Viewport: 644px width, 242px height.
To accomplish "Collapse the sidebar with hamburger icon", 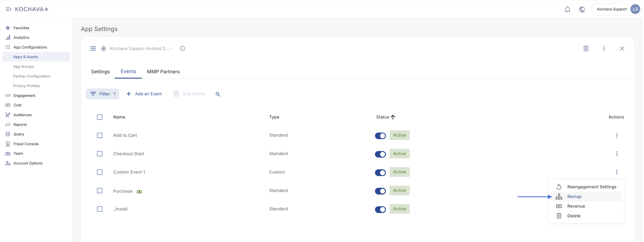I will [x=8, y=9].
